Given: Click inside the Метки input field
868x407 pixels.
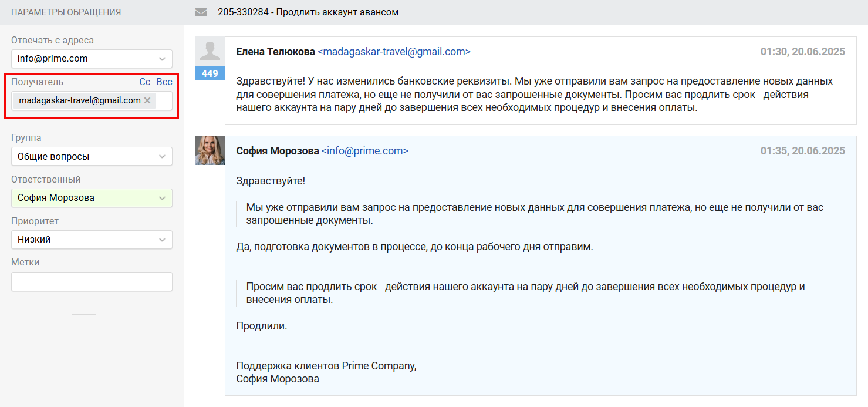Looking at the screenshot, I should tap(92, 281).
